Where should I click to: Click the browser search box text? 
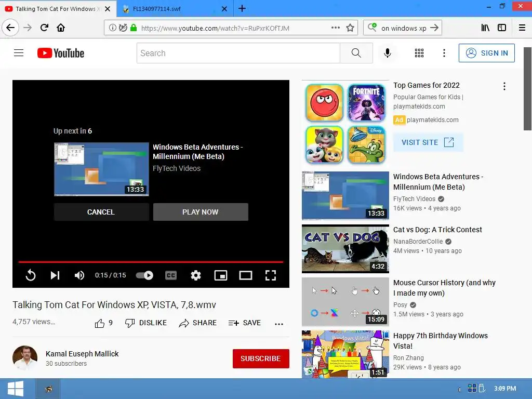point(403,28)
